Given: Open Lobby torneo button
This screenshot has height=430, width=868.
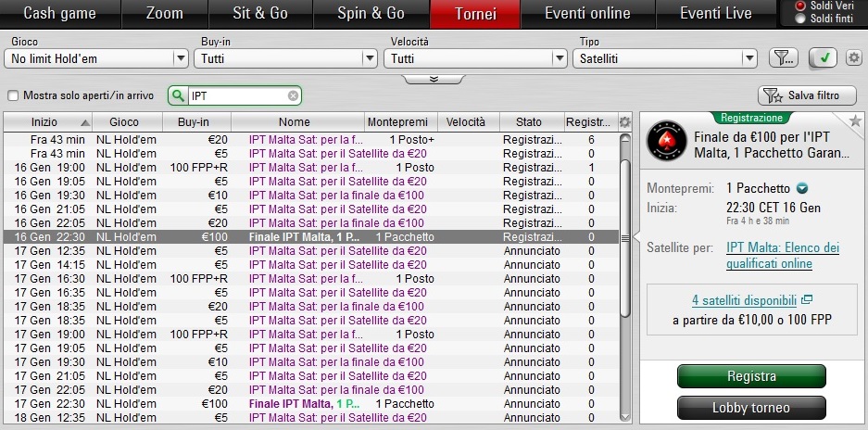Looking at the screenshot, I should pos(751,409).
